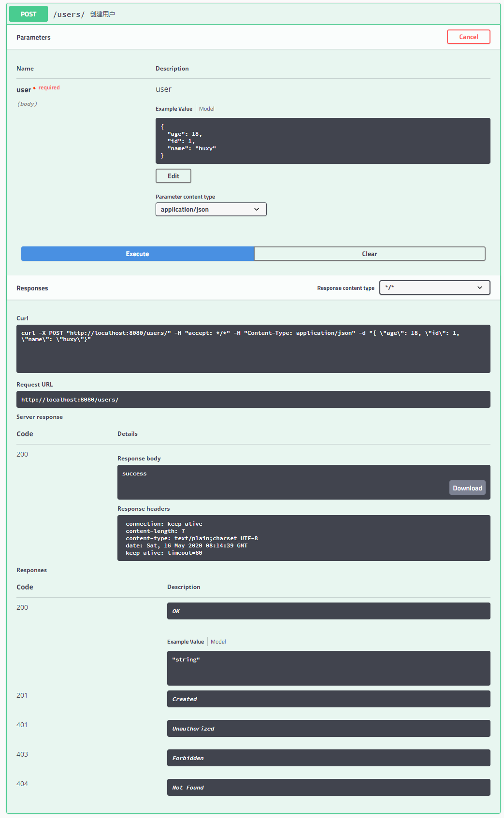The image size is (504, 818).
Task: Run the request with Execute
Action: (137, 254)
